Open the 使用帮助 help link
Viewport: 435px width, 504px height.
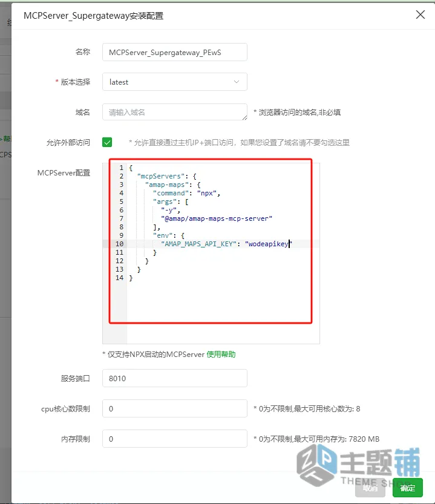(x=221, y=354)
